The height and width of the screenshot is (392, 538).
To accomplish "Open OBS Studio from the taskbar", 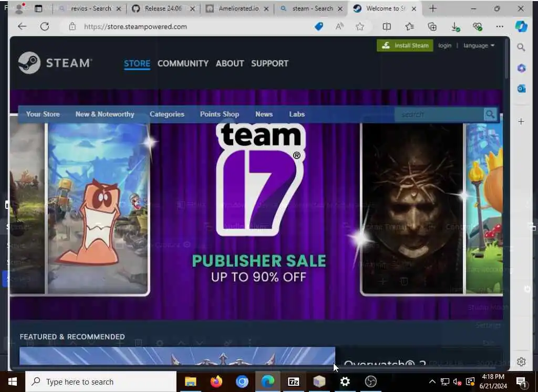I will (370, 382).
